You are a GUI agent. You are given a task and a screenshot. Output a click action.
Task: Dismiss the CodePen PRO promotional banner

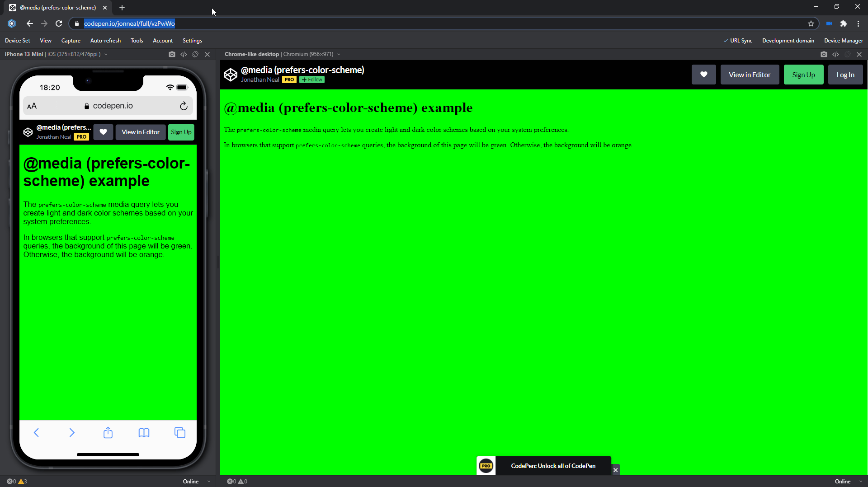pos(615,470)
